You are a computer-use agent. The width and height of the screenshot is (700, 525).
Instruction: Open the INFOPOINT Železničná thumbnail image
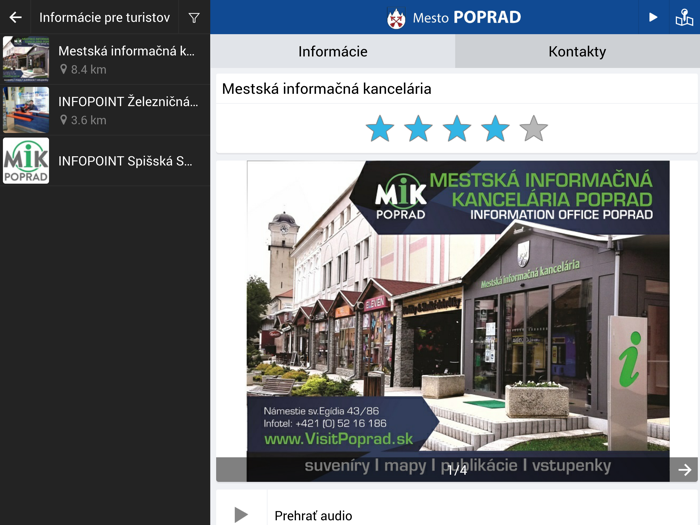coord(26,110)
